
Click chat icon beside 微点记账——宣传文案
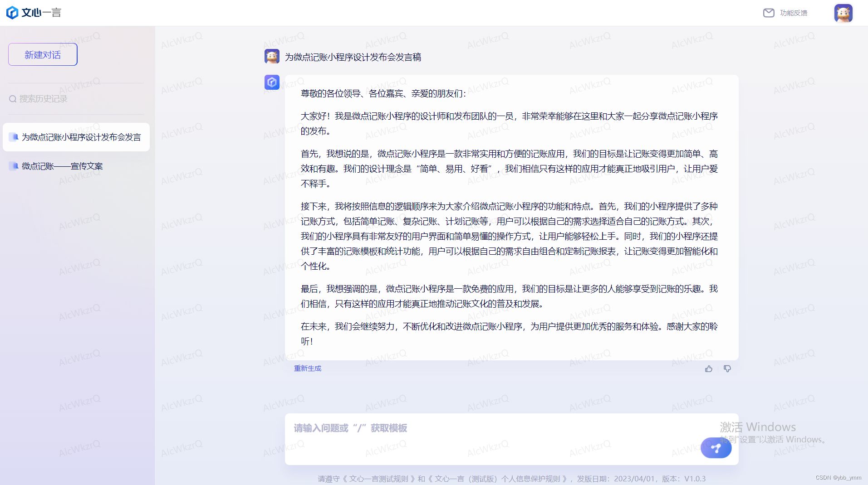[14, 166]
